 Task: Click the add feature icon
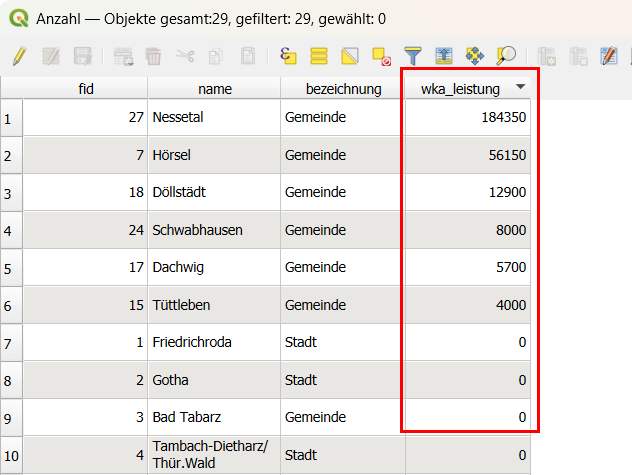[123, 56]
